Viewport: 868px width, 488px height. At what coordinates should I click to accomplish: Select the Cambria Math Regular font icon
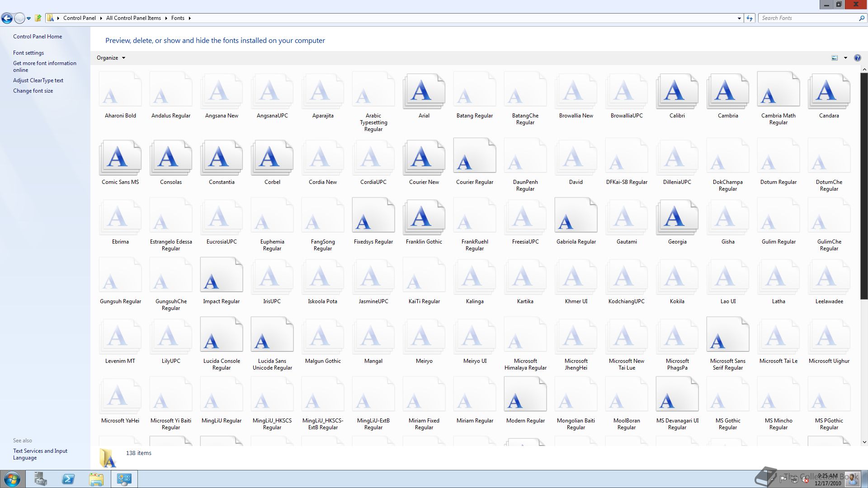[778, 89]
